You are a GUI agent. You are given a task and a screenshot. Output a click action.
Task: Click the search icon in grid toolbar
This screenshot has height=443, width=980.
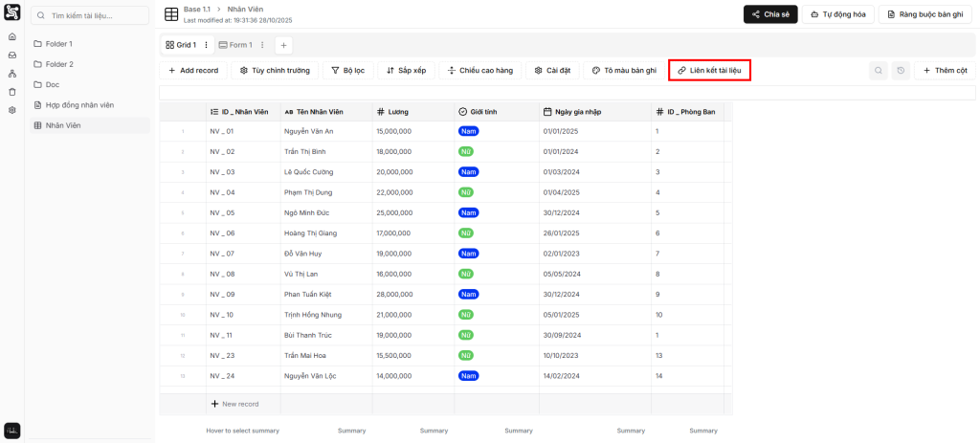coord(879,71)
